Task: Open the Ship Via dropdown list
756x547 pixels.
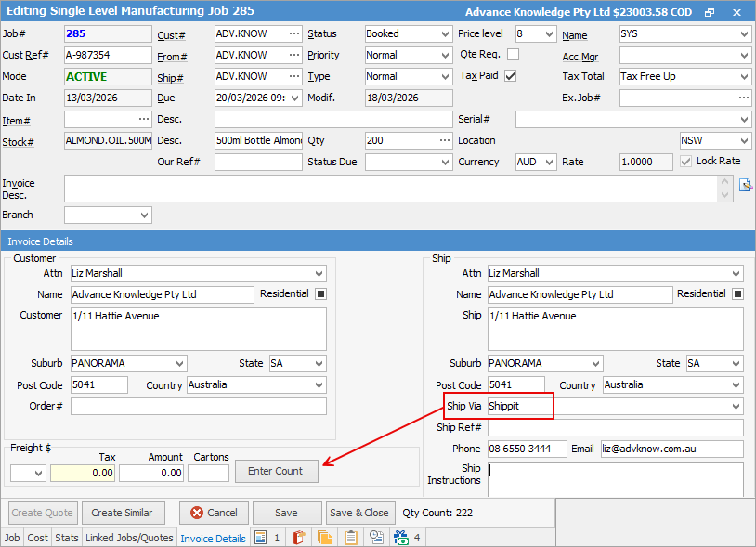Action: pos(736,407)
